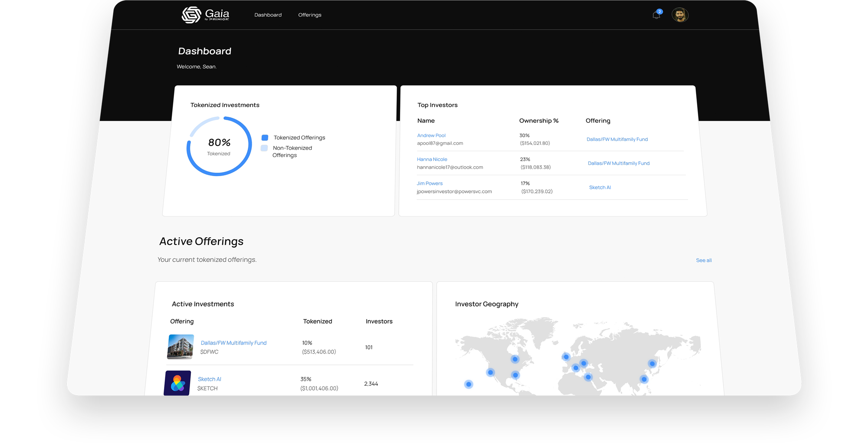
Task: Click the $DFWC ticker symbol
Action: 209,352
